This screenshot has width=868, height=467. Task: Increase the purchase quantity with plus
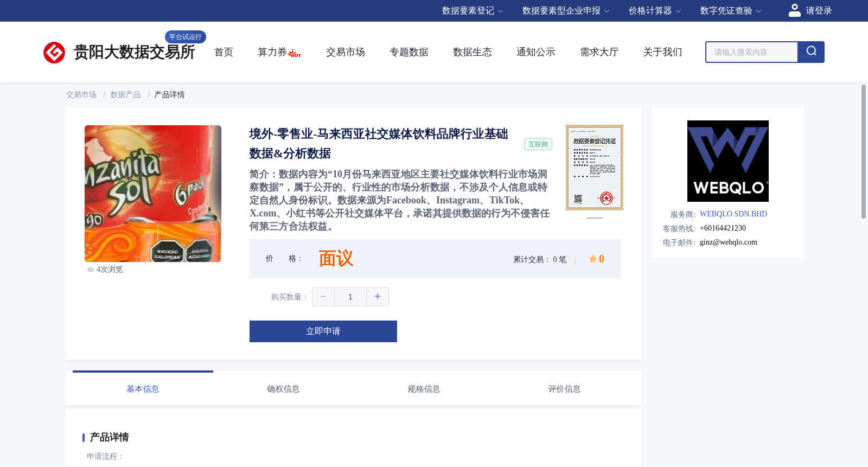tap(378, 297)
